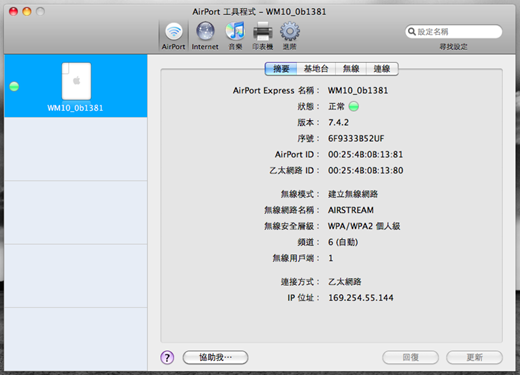520x375 pixels.
Task: Click IP address 169.254.55.144
Action: [361, 298]
